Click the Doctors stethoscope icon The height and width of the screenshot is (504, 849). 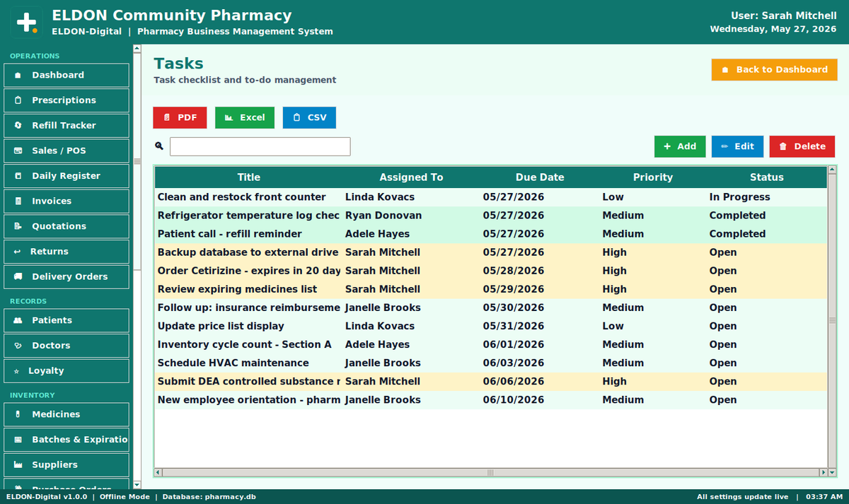tap(18, 346)
